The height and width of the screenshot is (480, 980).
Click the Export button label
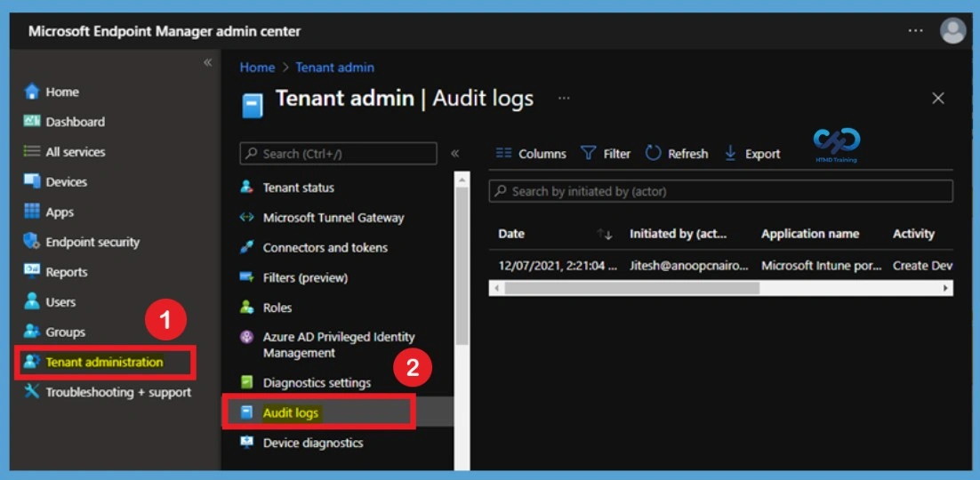762,154
